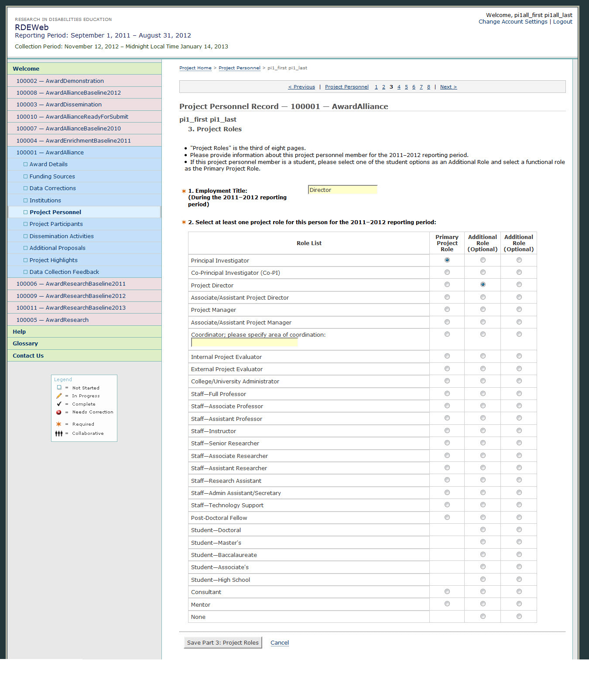This screenshot has height=700, width=589.
Task: Select Student—High School in last Additional Role column
Action: coord(519,579)
